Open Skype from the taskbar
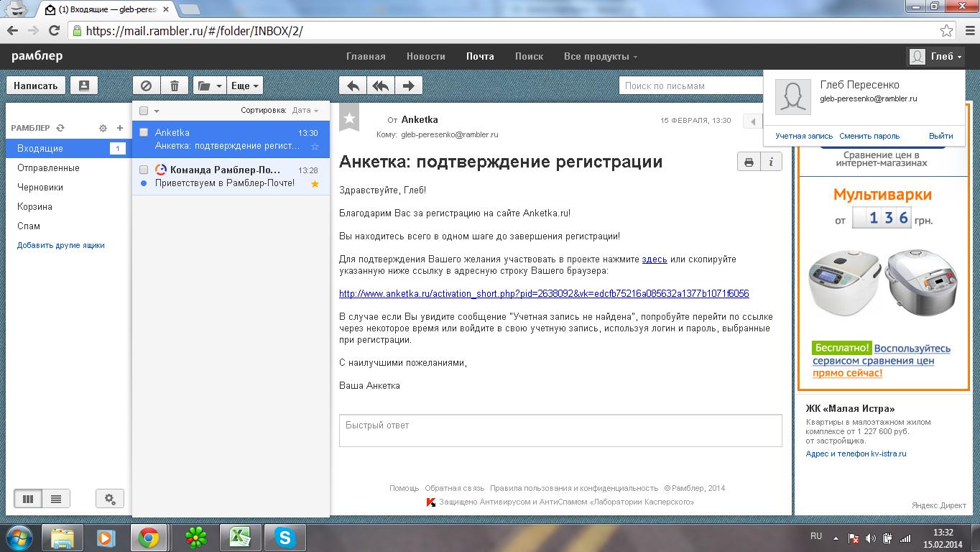Viewport: 980px width, 552px height. pos(285,538)
